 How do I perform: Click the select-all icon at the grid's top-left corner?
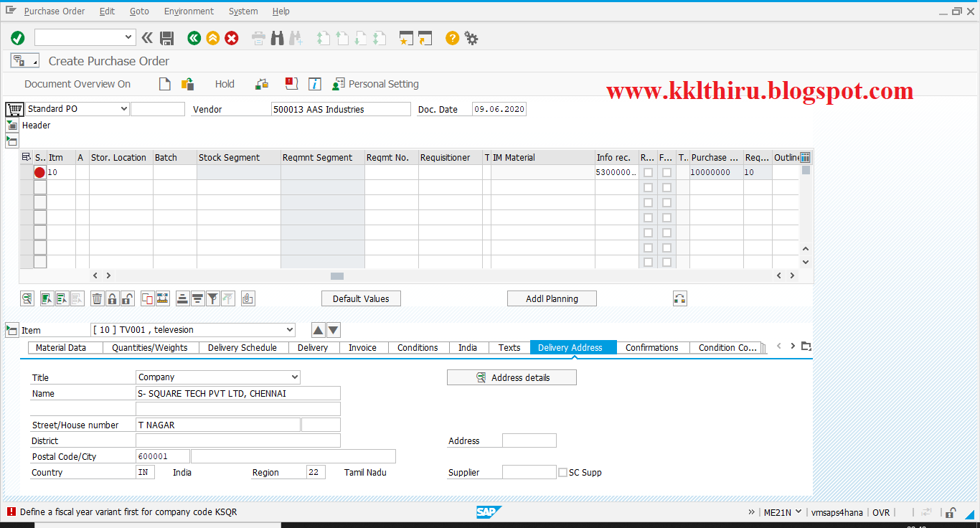[x=27, y=157]
